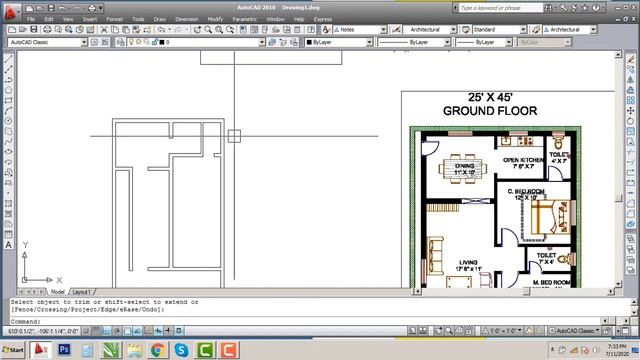
Task: Select the Erase tool in Modify toolbar
Action: [631, 59]
